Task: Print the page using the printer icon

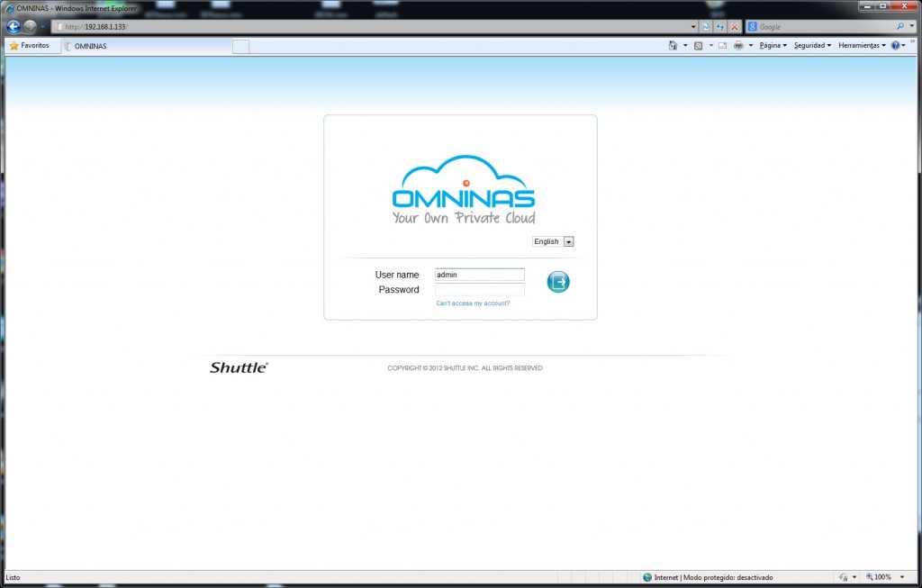Action: (x=738, y=45)
